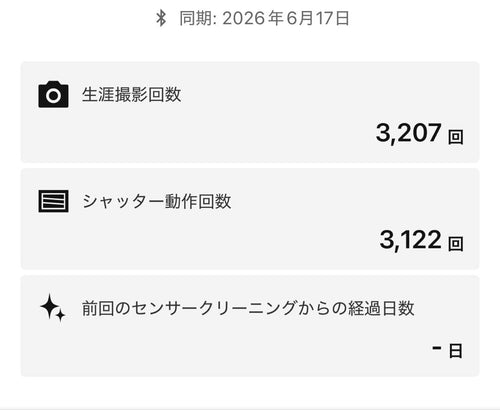Open the シャッター動作回数 label
This screenshot has height=410, width=500.
point(157,201)
